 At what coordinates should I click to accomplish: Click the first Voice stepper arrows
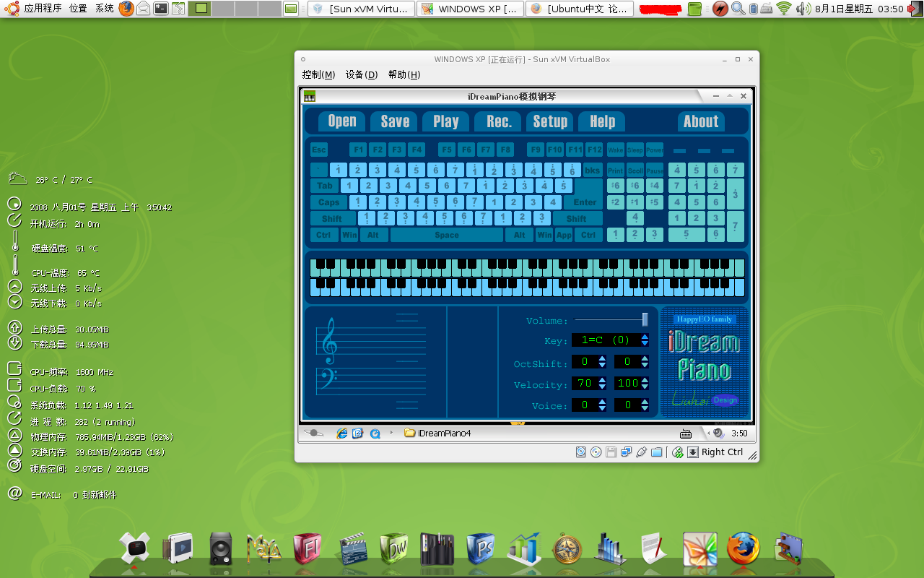click(x=602, y=405)
